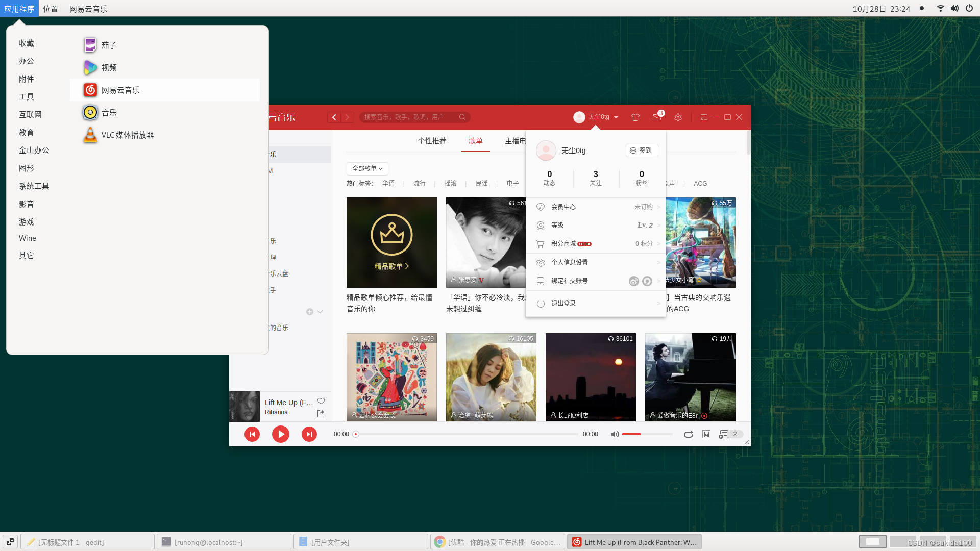Open the 音乐 (Rhythmbox) application

click(x=165, y=112)
